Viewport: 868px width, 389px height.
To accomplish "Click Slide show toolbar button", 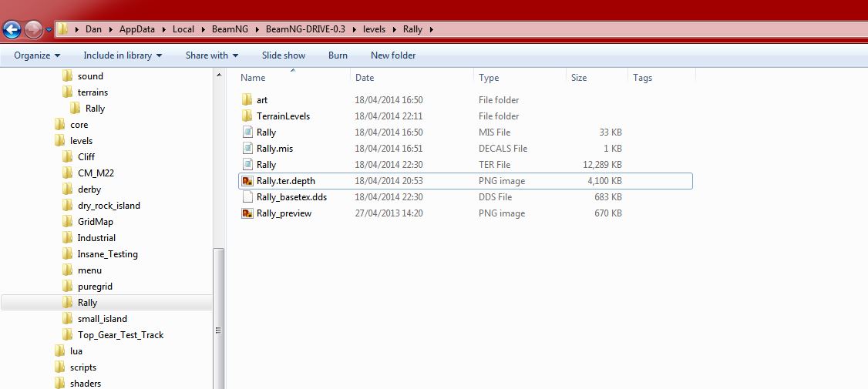I will (x=284, y=55).
